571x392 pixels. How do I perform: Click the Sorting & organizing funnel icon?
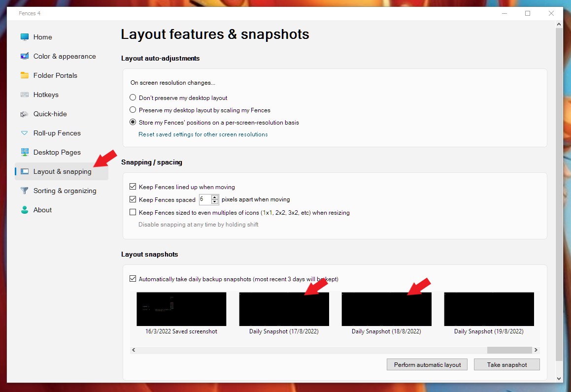(x=25, y=191)
